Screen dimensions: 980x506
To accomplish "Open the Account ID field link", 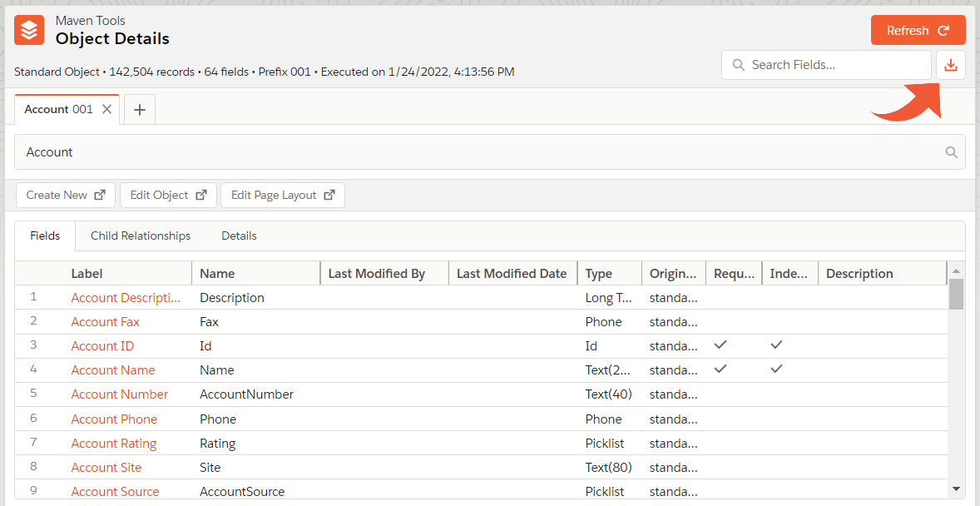I will click(102, 346).
